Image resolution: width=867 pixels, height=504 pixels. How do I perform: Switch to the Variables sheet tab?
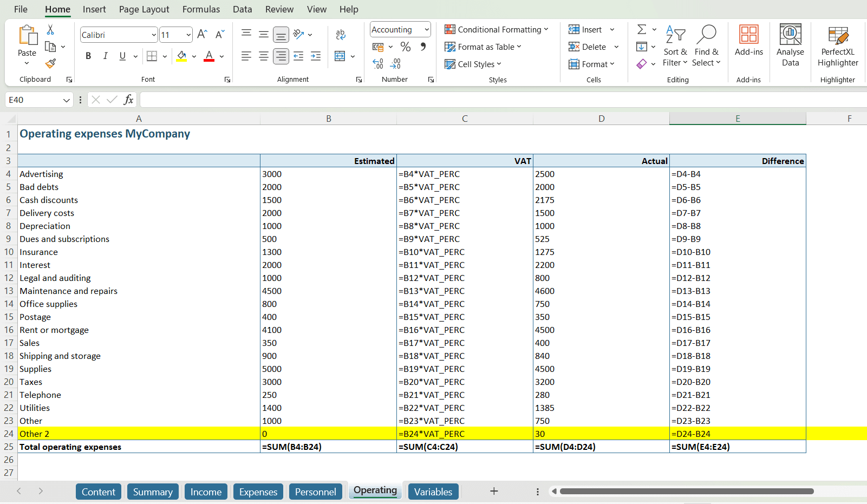[x=433, y=492]
